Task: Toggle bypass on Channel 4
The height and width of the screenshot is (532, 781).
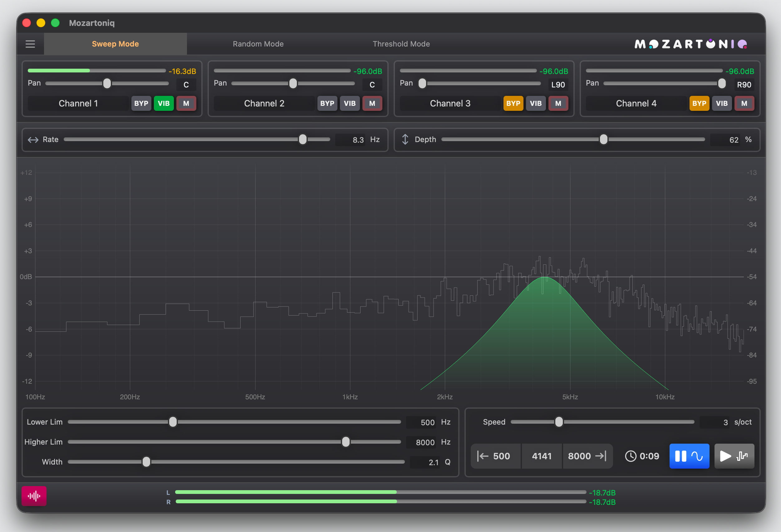Action: (699, 104)
